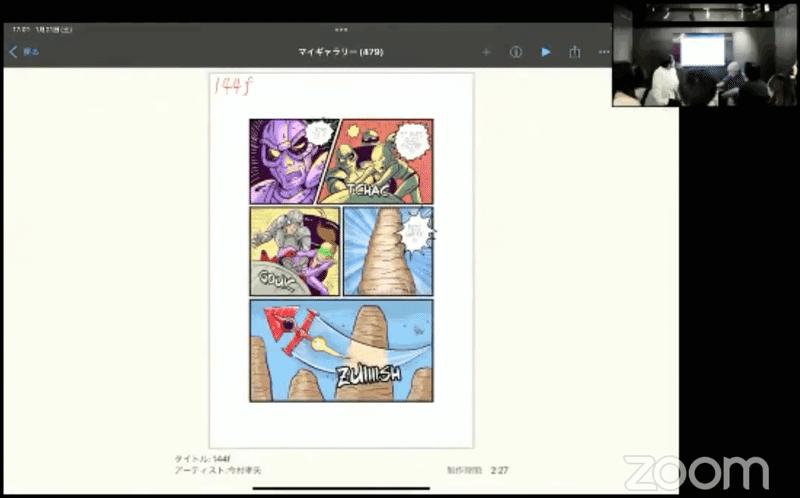This screenshot has width=800, height=498.
Task: Open the info circle icon
Action: 516,52
